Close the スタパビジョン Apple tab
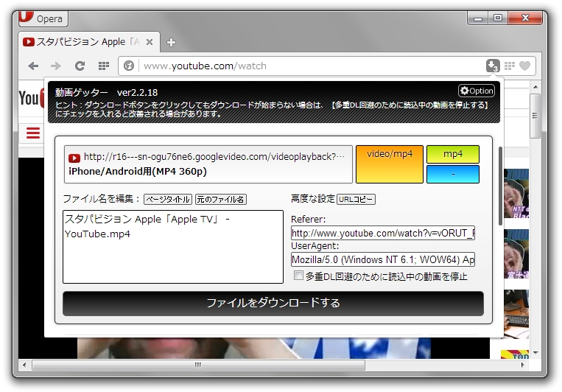562x392 pixels. 150,42
